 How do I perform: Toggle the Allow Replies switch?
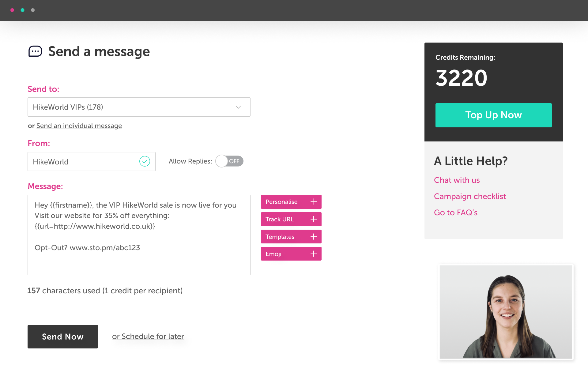[x=229, y=161]
